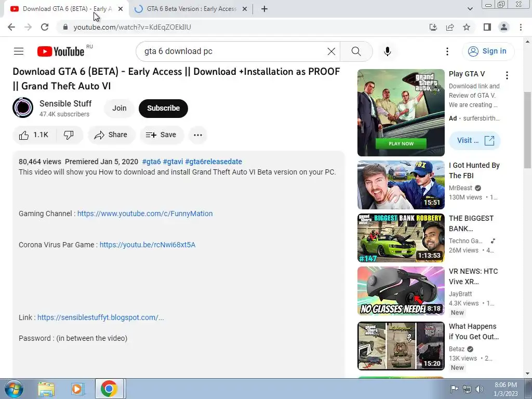Open the volume control in system tray
This screenshot has height=399, width=532.
click(480, 389)
